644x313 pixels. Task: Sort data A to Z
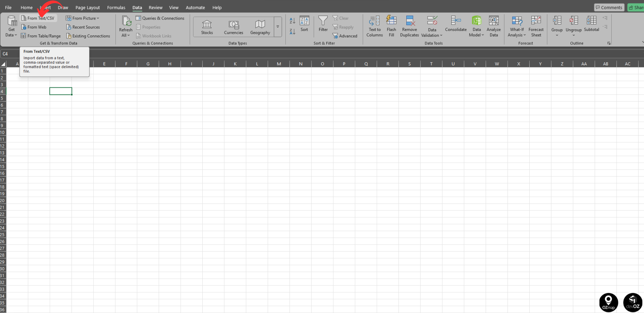[x=292, y=21]
